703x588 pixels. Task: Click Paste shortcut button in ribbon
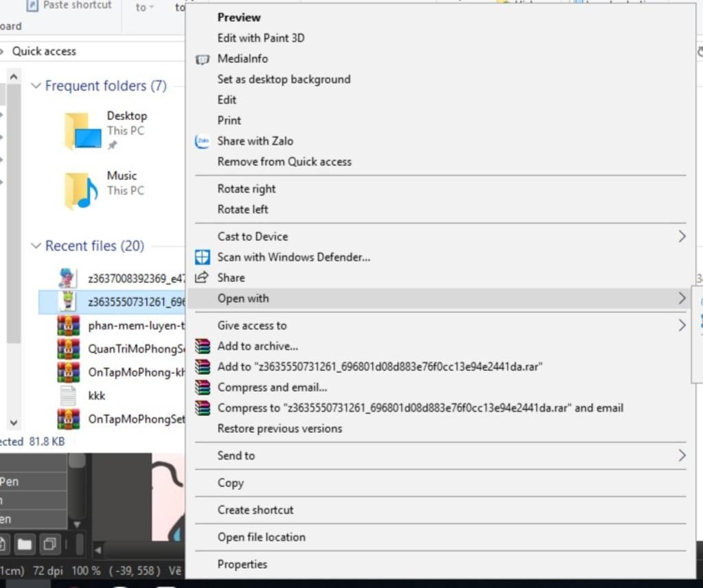69,5
